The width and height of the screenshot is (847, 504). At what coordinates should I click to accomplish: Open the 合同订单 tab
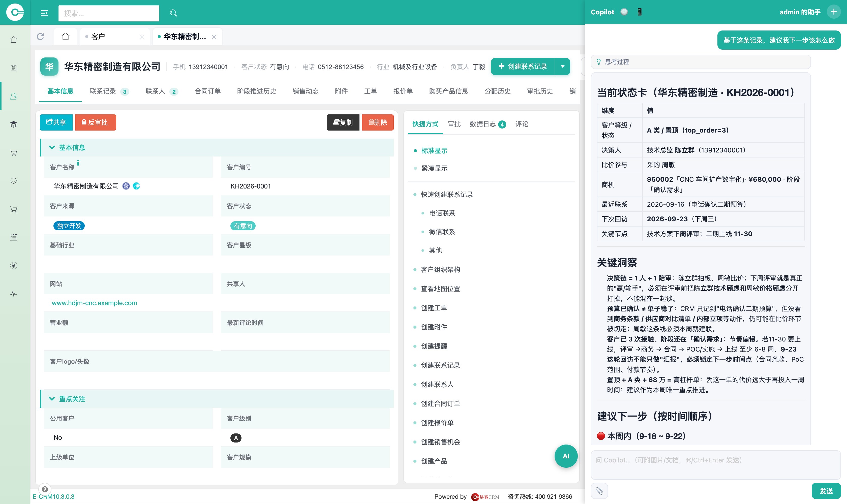207,91
